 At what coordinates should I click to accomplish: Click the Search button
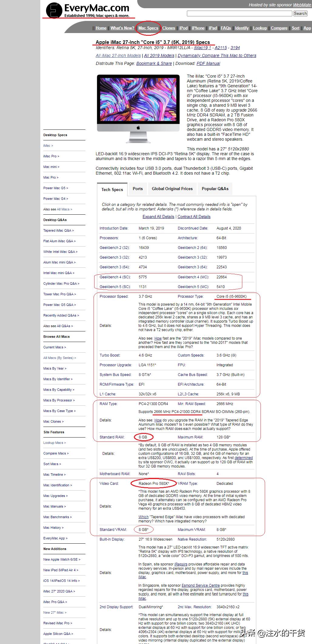pyautogui.click(x=300, y=13)
